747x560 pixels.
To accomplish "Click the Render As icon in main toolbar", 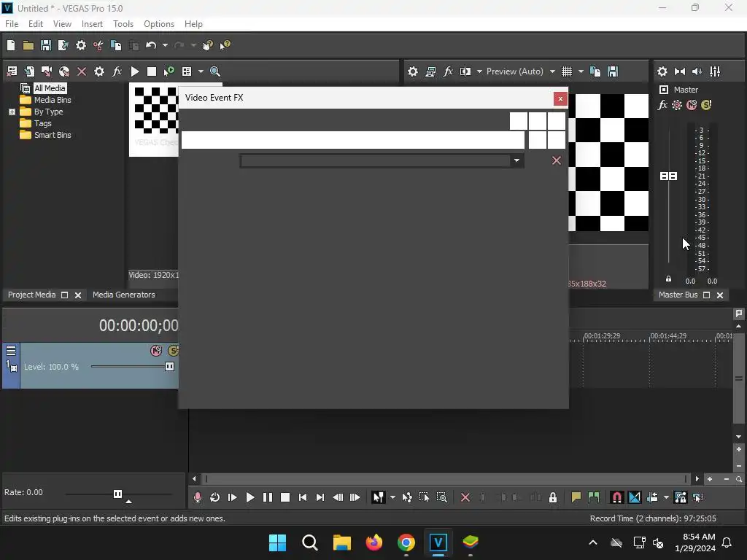I will tap(63, 45).
